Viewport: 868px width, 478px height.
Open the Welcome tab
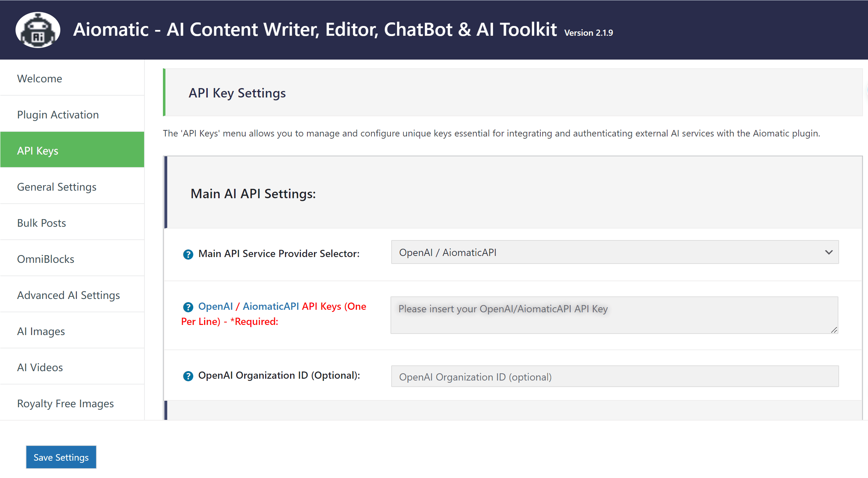click(x=72, y=78)
